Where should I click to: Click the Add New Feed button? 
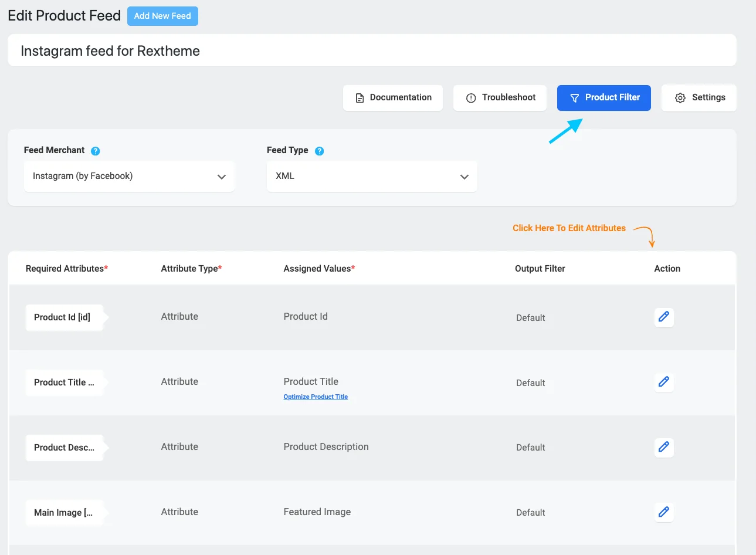pyautogui.click(x=162, y=16)
